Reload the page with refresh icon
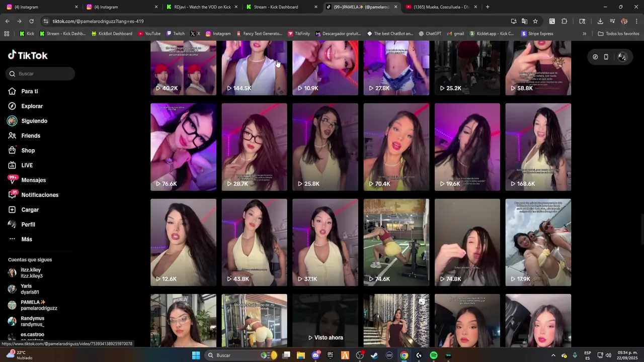This screenshot has width=644, height=362. (x=31, y=21)
